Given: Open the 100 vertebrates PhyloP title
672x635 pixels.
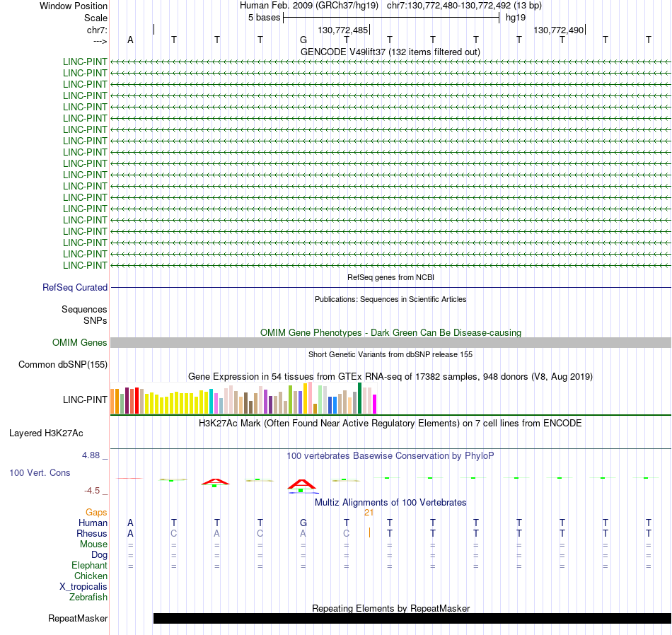Looking at the screenshot, I should coord(390,456).
